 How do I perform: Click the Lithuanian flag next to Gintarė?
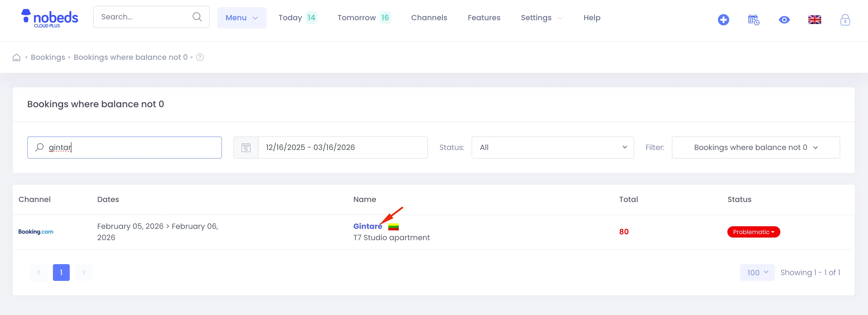393,227
